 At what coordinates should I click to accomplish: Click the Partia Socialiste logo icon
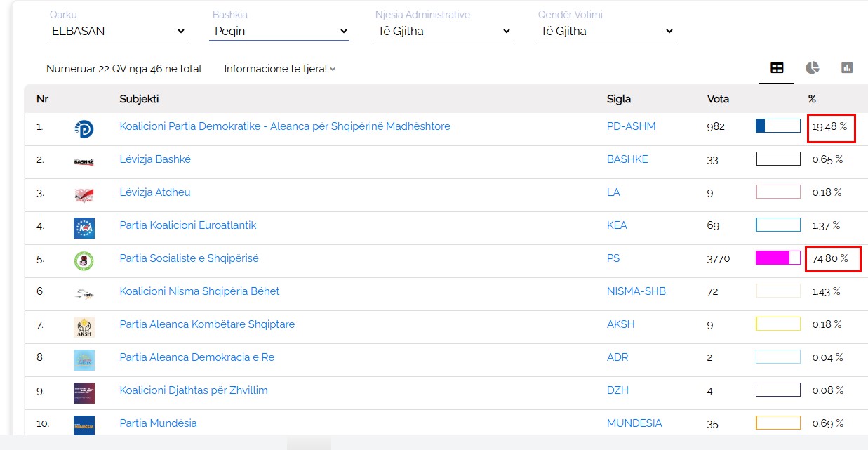click(x=84, y=260)
